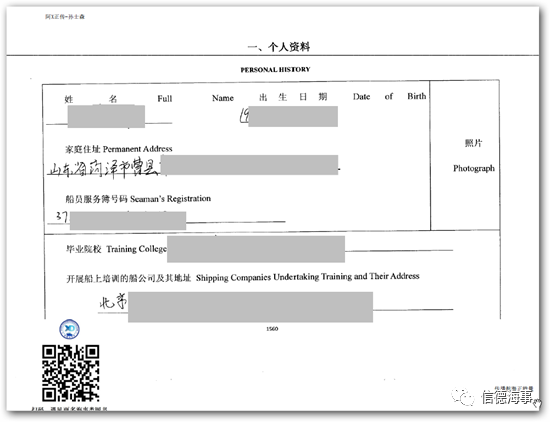Click the heading 一、个人资料
This screenshot has height=422, width=550.
point(279,47)
